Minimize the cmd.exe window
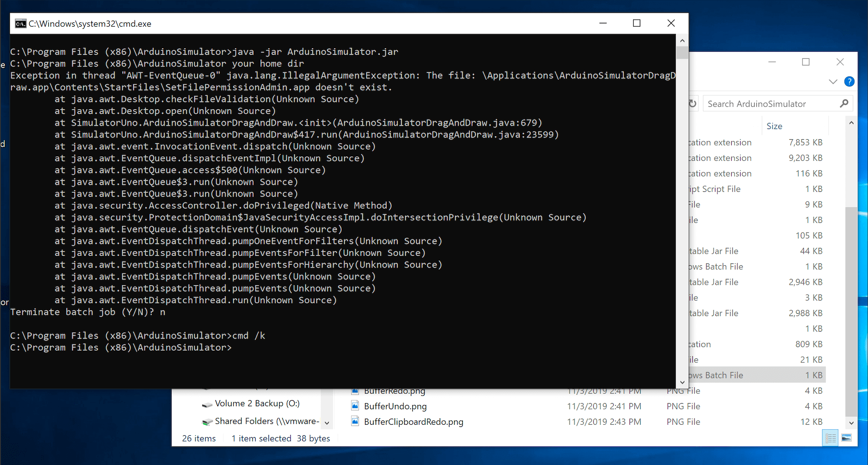 tap(603, 23)
